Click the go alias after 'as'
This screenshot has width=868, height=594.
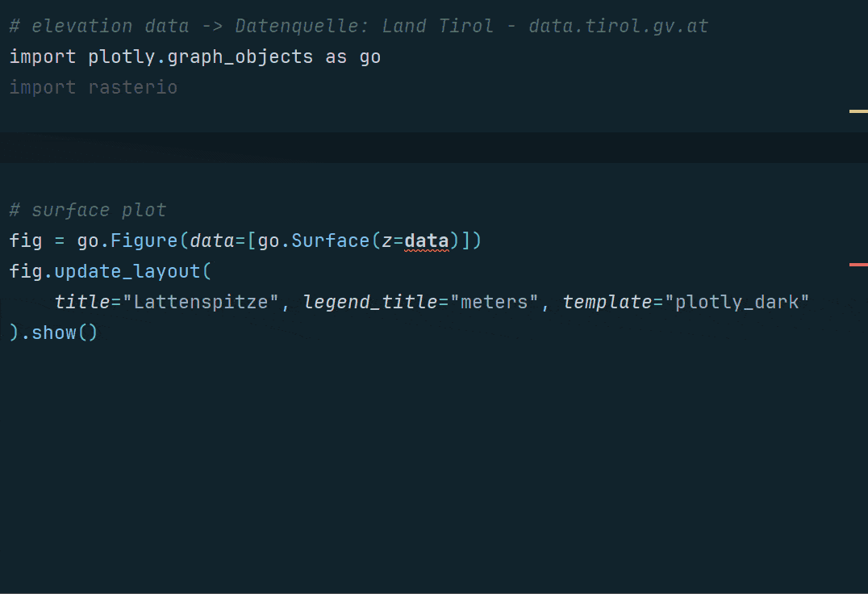(x=370, y=57)
